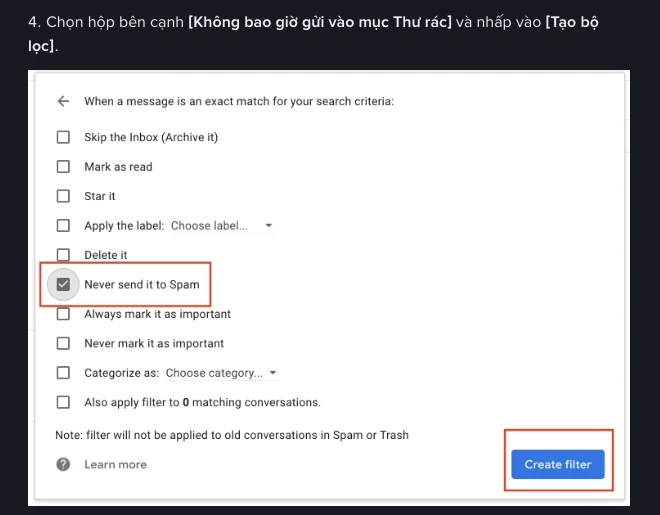
Task: Click the Delete it label text
Action: point(106,255)
